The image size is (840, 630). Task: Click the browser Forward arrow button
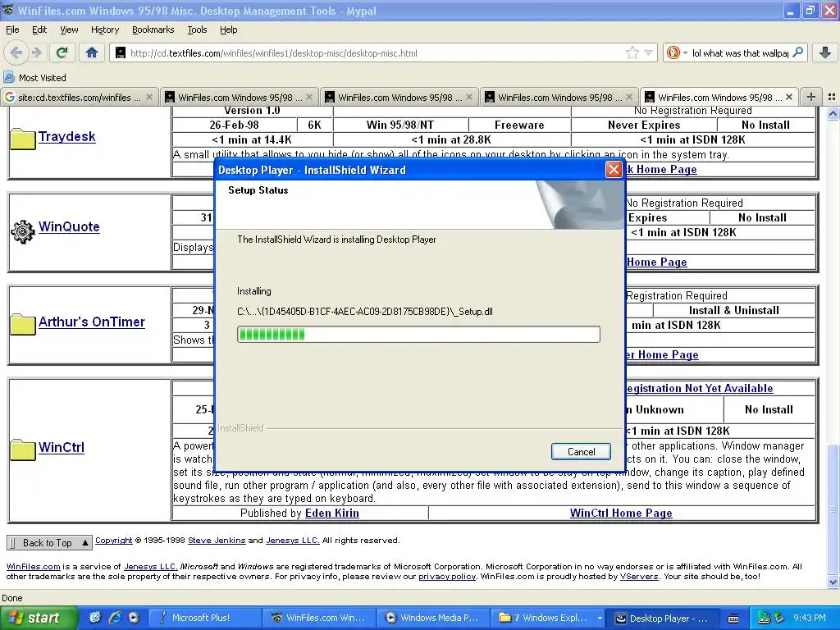(x=36, y=52)
